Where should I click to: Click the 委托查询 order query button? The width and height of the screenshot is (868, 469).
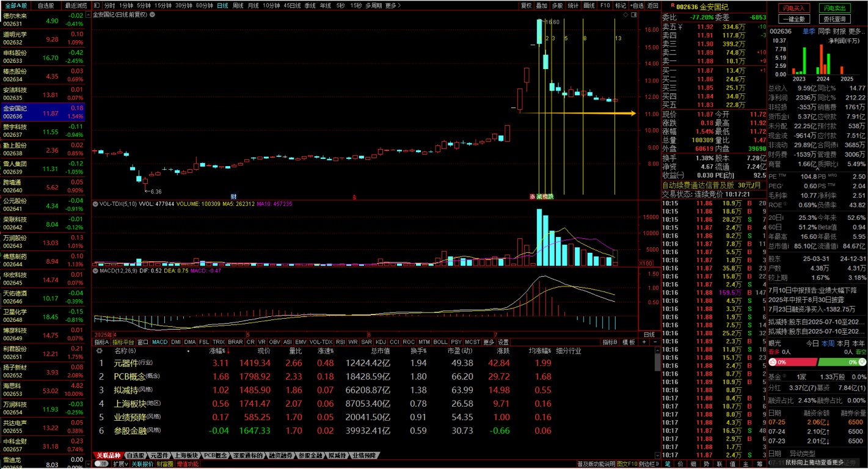point(834,19)
